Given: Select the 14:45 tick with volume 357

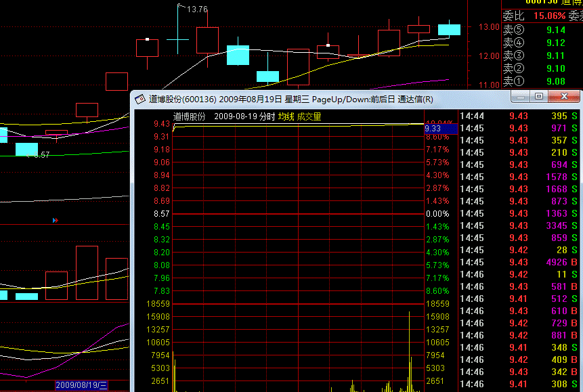Looking at the screenshot, I should coord(519,141).
